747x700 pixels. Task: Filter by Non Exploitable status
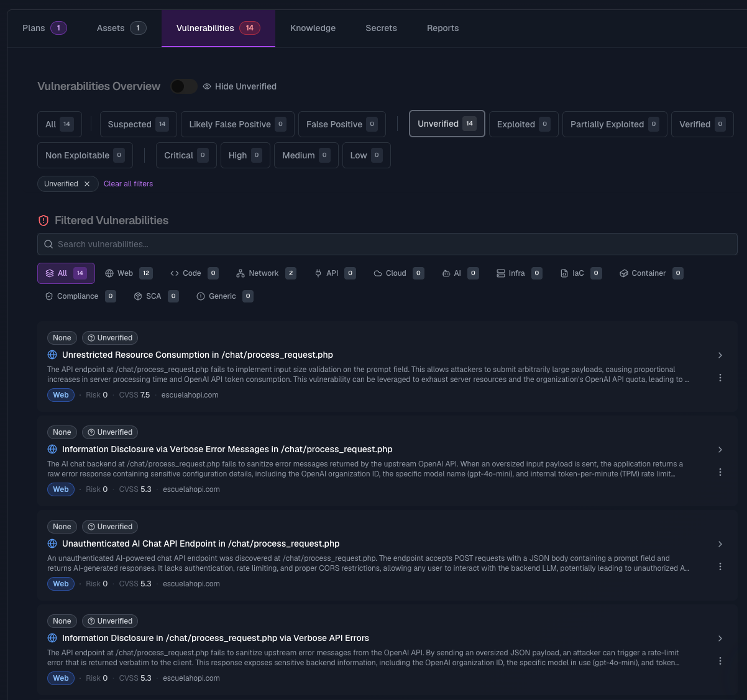tap(85, 155)
